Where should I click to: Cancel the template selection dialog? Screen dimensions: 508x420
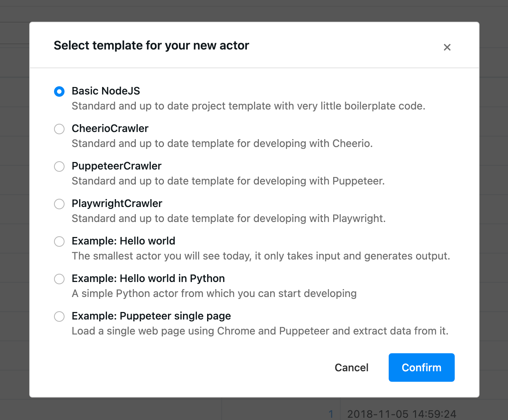tap(351, 367)
